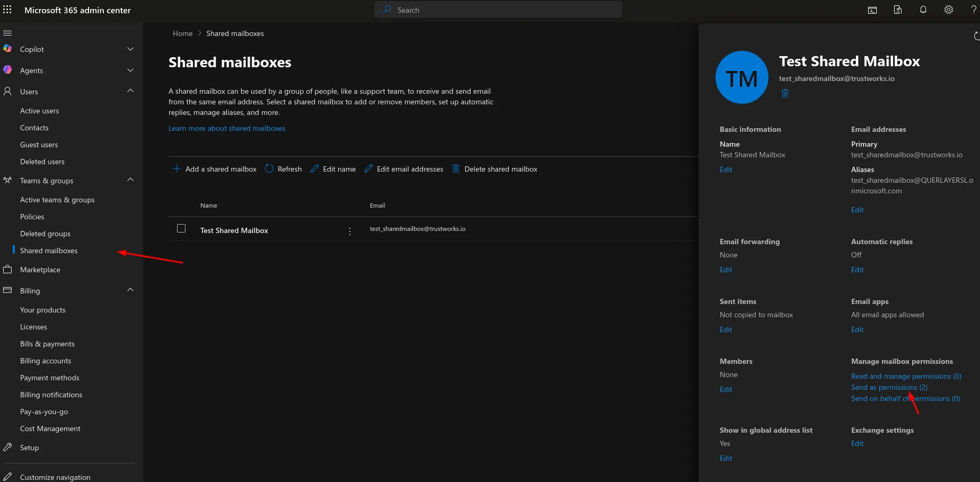Edit the Aliases under Email addresses

click(x=858, y=210)
